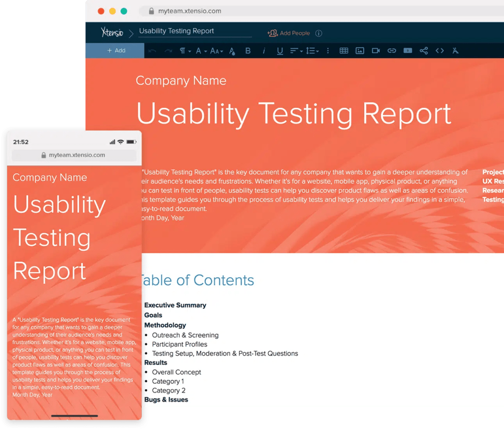Open the paragraph style dropdown
This screenshot has width=504, height=429.
point(185,51)
